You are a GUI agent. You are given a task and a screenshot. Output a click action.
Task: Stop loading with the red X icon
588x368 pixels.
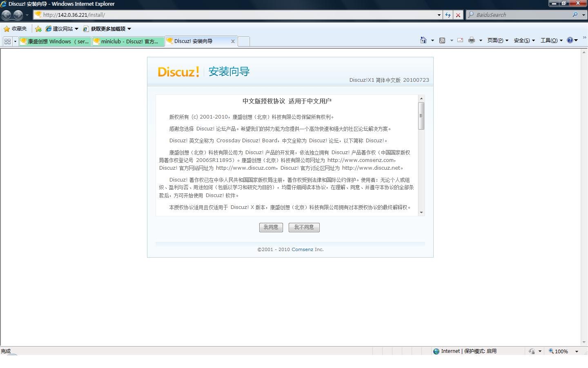coord(458,15)
